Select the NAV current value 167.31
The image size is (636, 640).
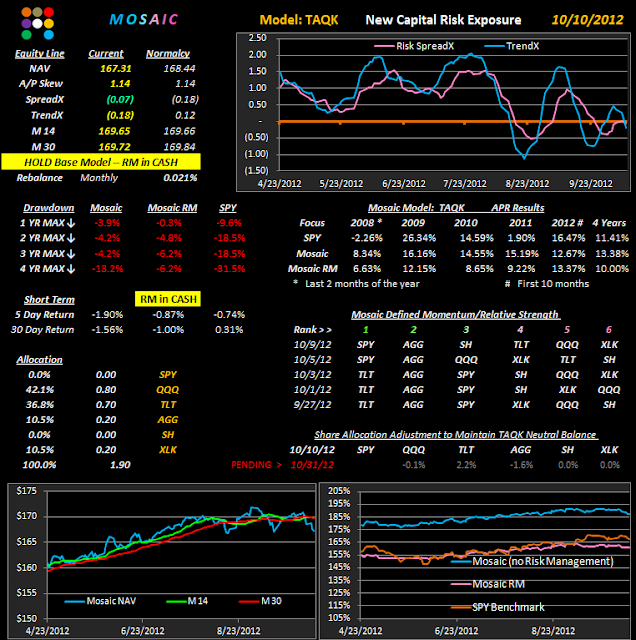(116, 69)
